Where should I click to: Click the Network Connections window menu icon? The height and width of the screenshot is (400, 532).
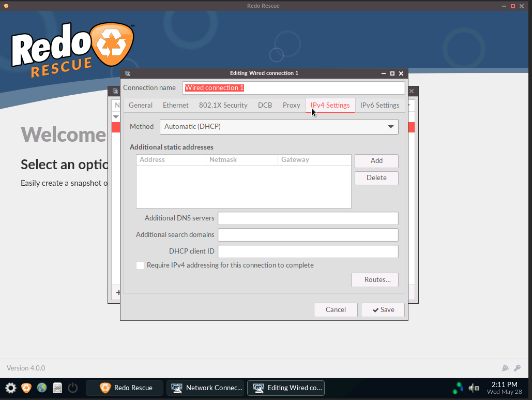[x=115, y=91]
